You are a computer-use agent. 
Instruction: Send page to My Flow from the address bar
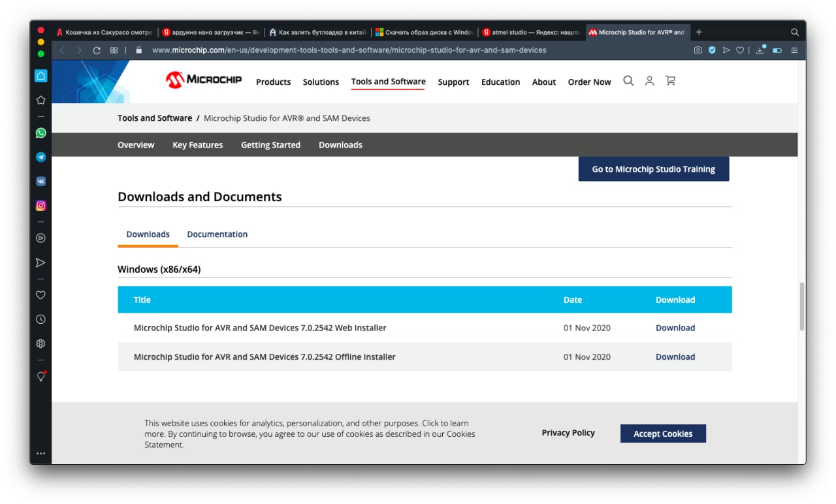[x=726, y=50]
